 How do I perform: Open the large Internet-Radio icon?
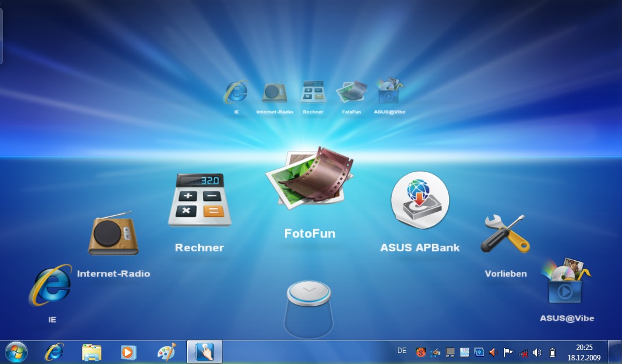click(x=114, y=233)
